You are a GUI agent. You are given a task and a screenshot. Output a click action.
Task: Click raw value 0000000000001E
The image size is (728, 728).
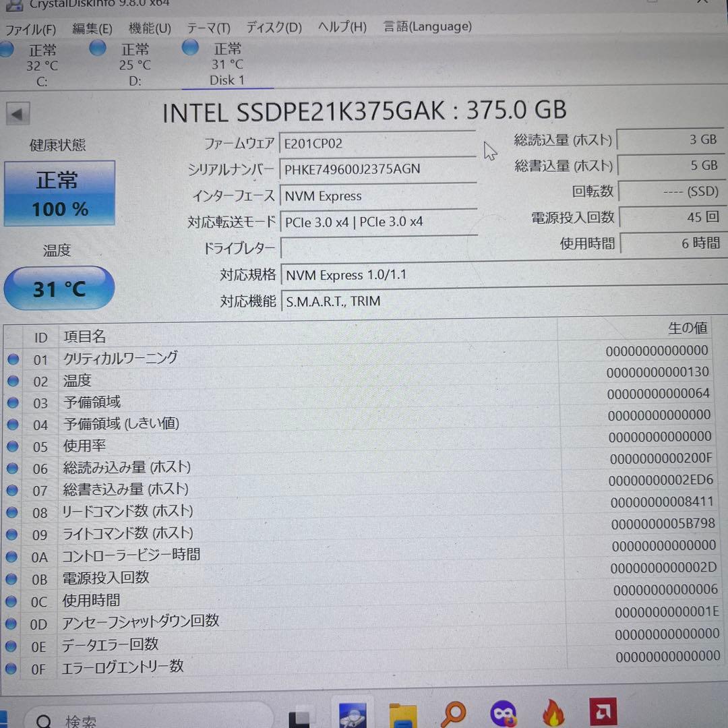pos(667,612)
